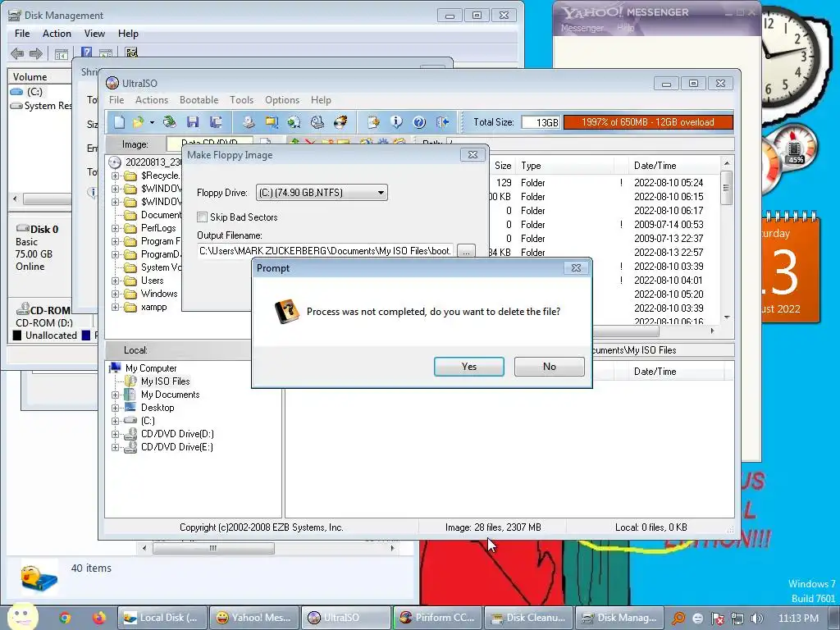The height and width of the screenshot is (630, 840).
Task: Click the Add Files icon in UltraISO toolbar
Action: 373,122
